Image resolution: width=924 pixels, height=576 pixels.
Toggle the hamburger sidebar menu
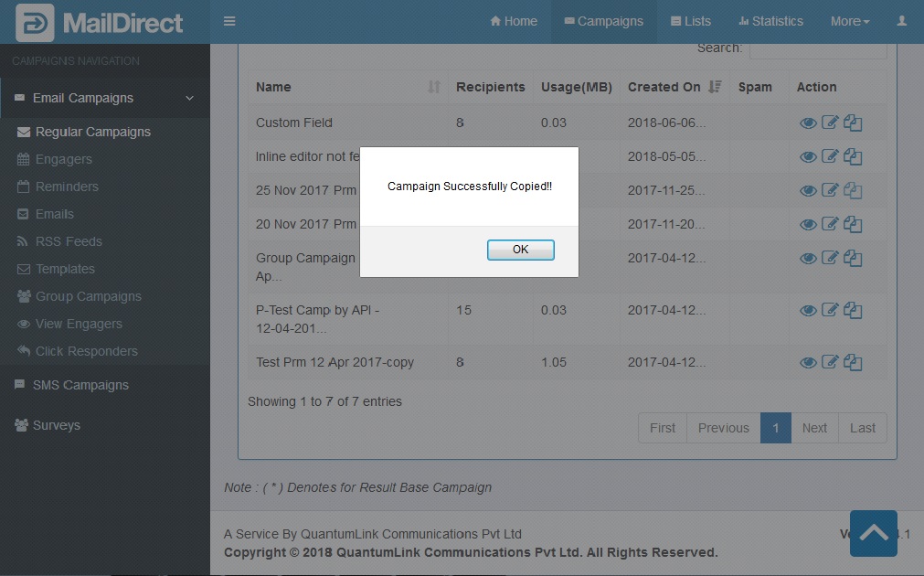point(229,21)
